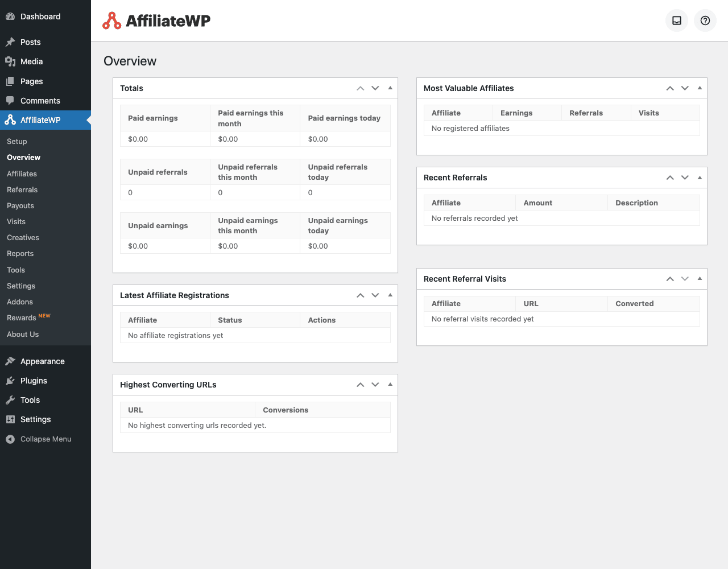The height and width of the screenshot is (569, 728).
Task: Move Most Valuable Affiliates box up
Action: click(670, 88)
